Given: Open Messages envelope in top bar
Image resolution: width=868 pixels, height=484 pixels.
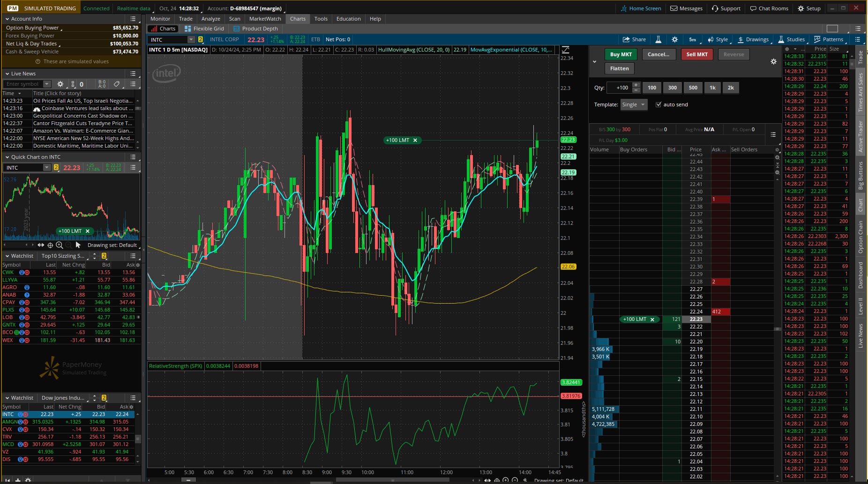Looking at the screenshot, I should (x=686, y=8).
